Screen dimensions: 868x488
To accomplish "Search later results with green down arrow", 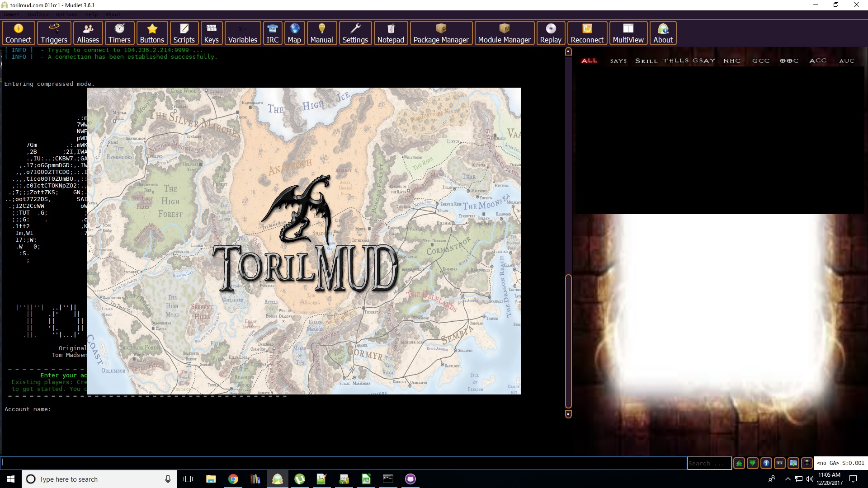I will (753, 463).
